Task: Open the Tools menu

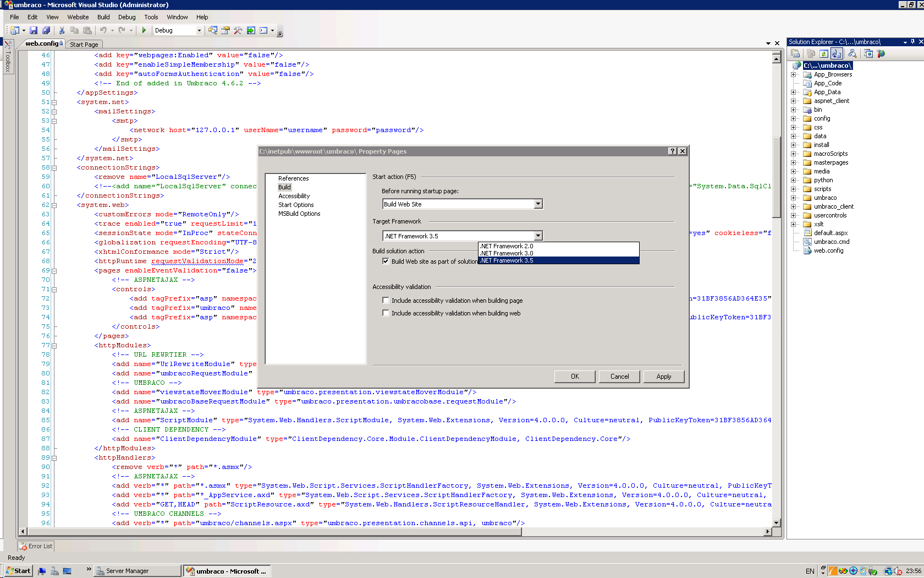Action: point(151,17)
